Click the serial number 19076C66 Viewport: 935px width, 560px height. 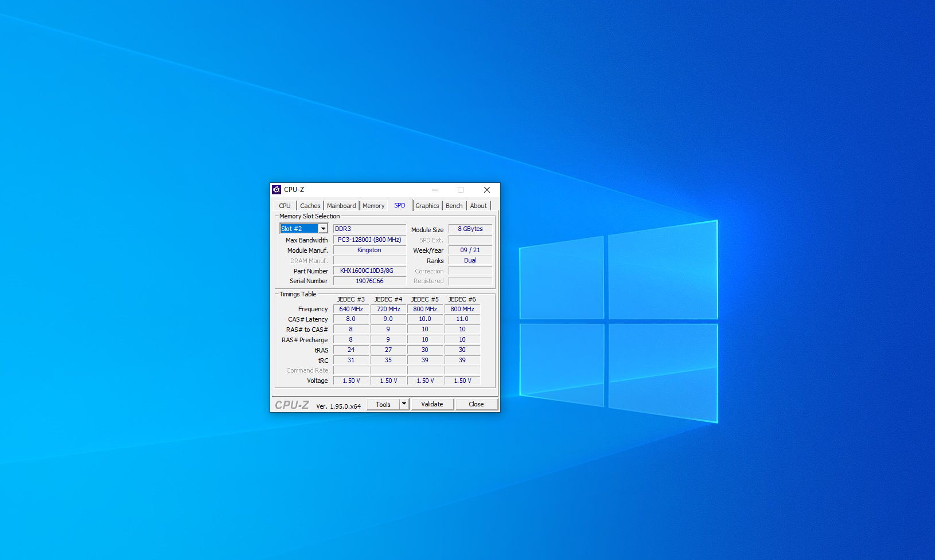coord(369,281)
